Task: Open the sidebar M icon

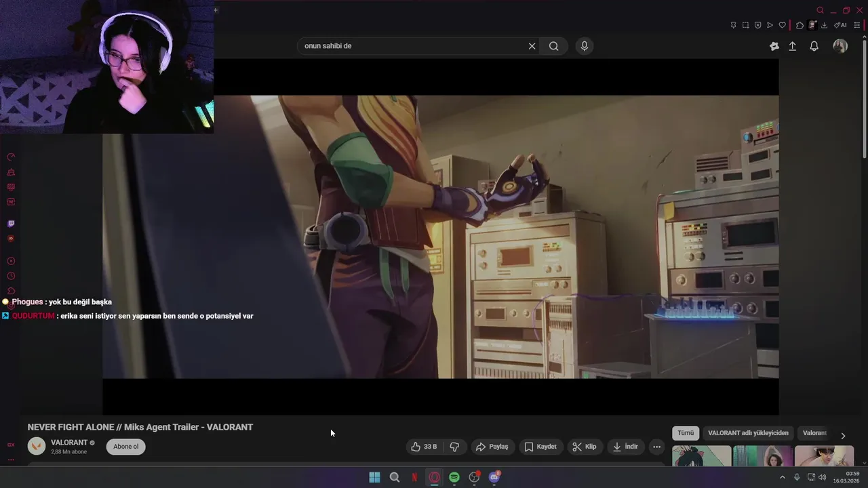Action: click(11, 202)
